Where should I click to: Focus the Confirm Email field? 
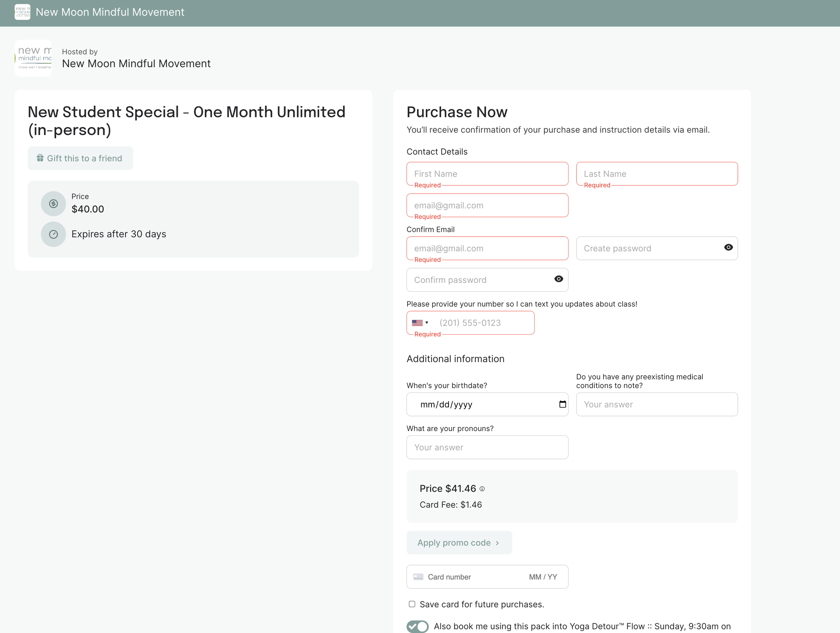tap(487, 248)
